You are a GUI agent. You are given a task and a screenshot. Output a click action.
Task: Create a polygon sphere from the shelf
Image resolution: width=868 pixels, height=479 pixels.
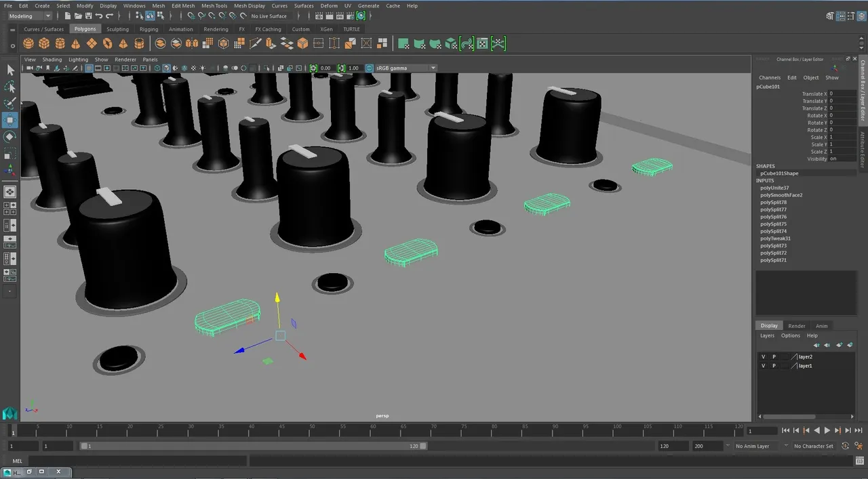point(28,43)
